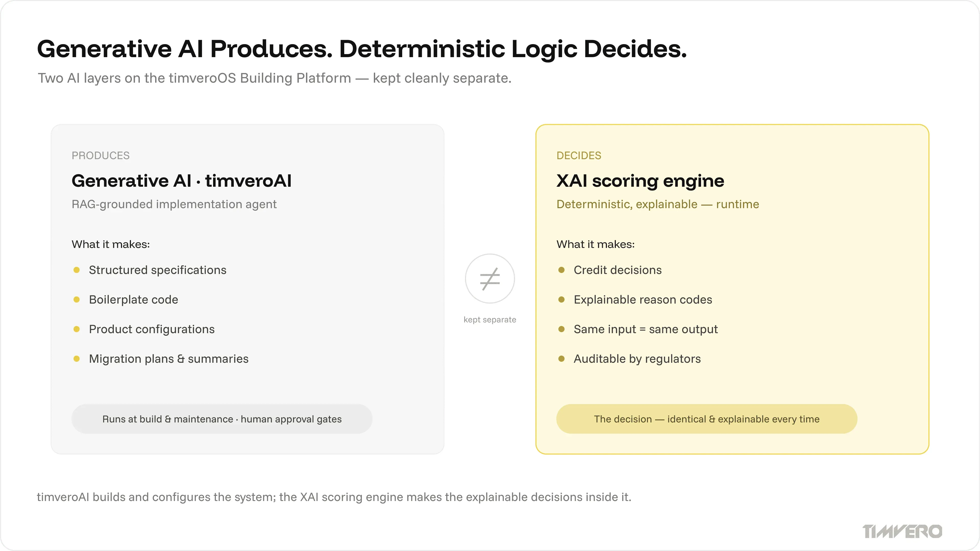Screen dimensions: 980x551
Task: Click the 'Auditable by regulators' item
Action: tap(629, 359)
